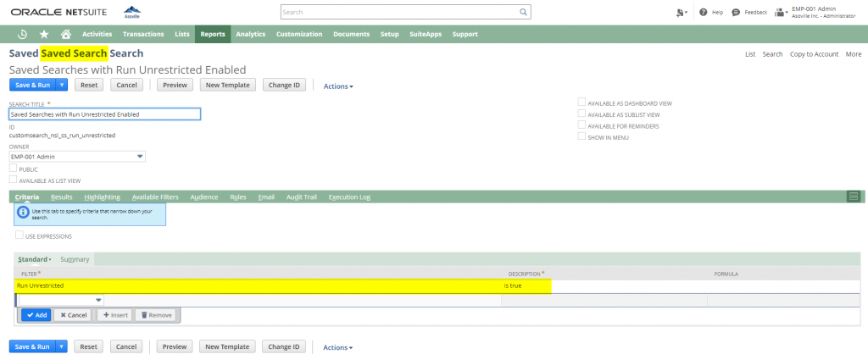Open the Shortcuts star icon
Screen dimensions: 868x360
pos(44,34)
